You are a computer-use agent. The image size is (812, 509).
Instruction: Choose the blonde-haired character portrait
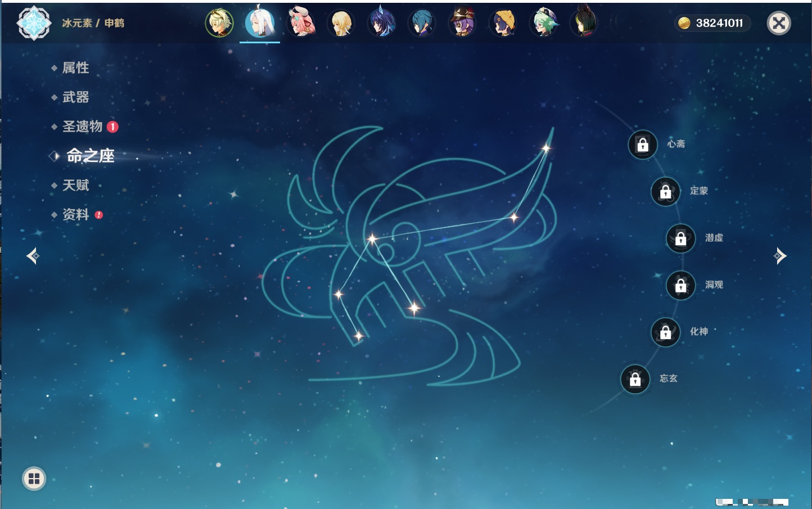click(341, 23)
